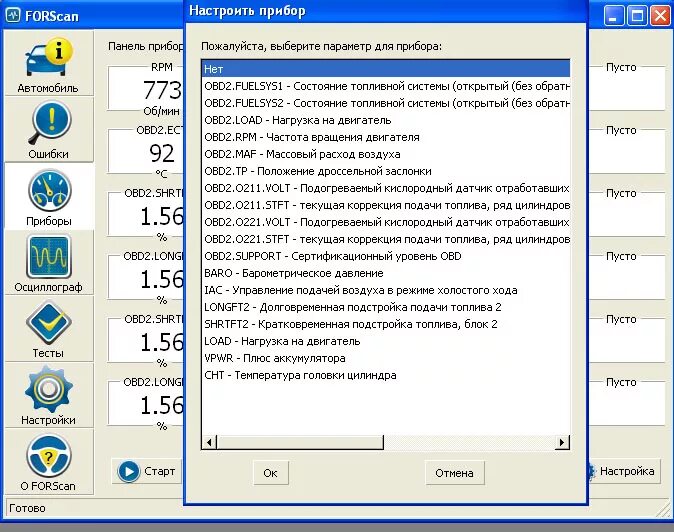The width and height of the screenshot is (674, 532).
Task: Open the Осциллограф section
Action: coord(49,263)
